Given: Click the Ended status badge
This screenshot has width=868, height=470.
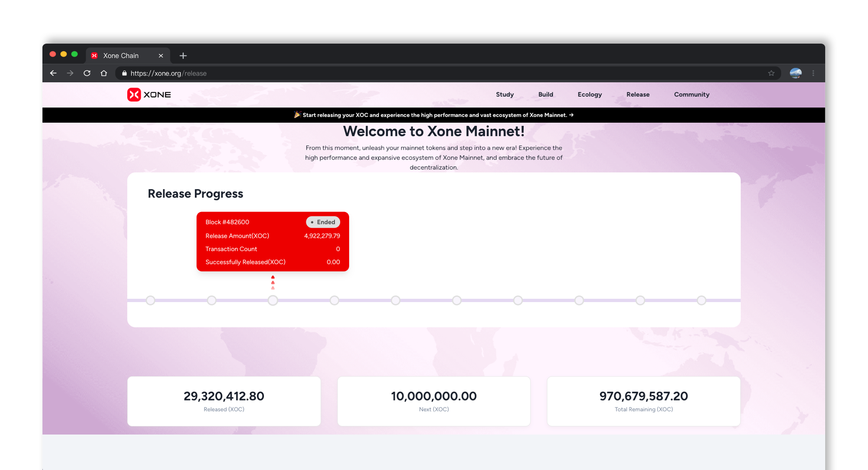Looking at the screenshot, I should pyautogui.click(x=323, y=222).
